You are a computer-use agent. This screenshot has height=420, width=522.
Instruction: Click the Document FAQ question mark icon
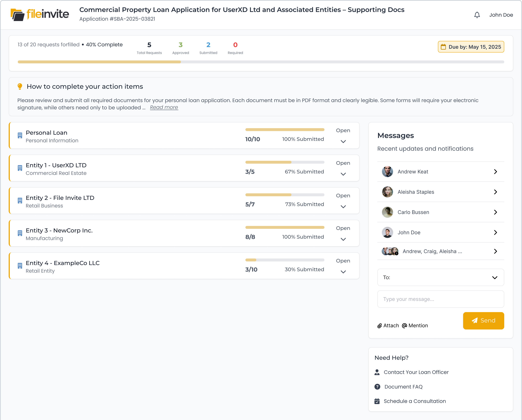tap(377, 387)
